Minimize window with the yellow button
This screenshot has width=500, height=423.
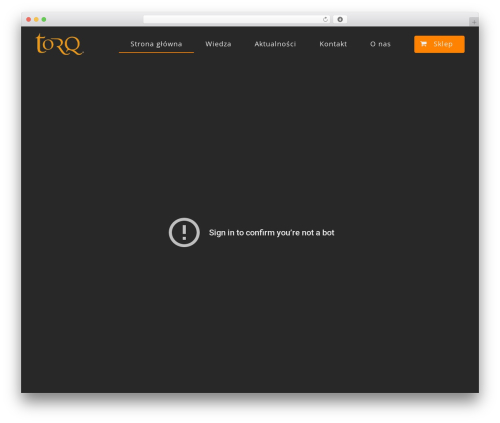[x=36, y=19]
